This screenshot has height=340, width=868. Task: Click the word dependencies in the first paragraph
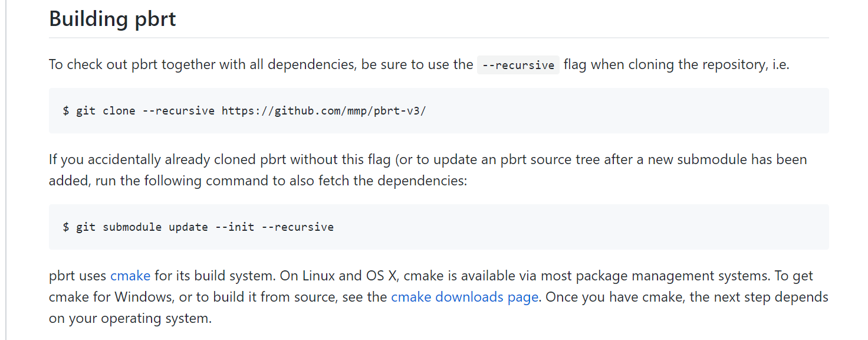point(308,64)
